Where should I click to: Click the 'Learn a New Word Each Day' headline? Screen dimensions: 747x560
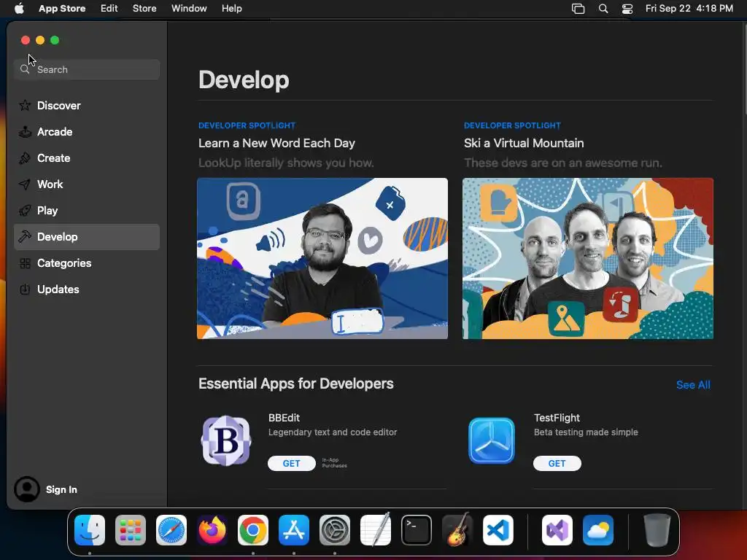[276, 144]
